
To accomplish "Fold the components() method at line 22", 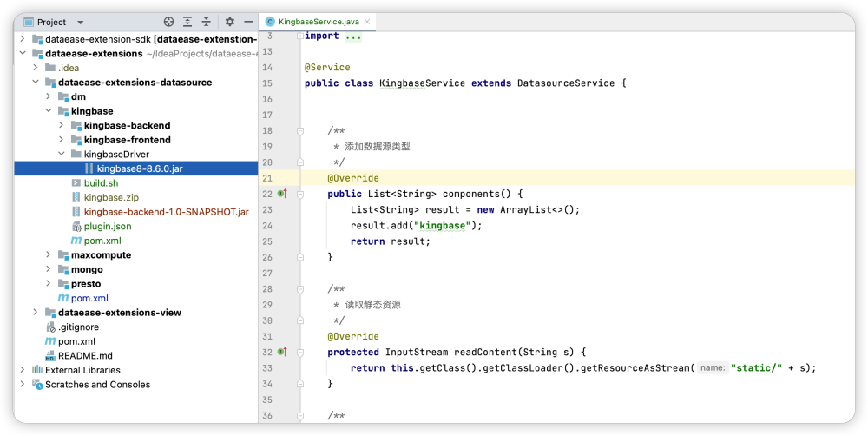I will (x=300, y=194).
